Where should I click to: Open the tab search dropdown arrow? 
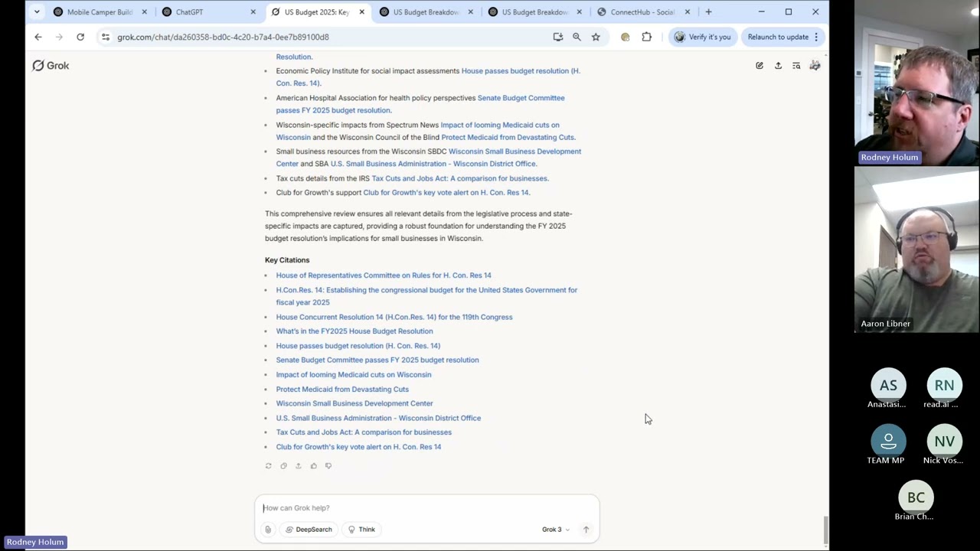click(x=37, y=12)
